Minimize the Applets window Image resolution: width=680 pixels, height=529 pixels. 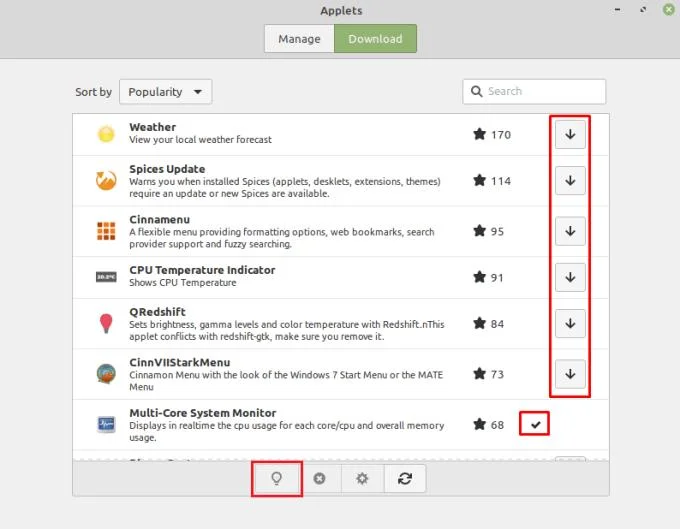point(617,9)
